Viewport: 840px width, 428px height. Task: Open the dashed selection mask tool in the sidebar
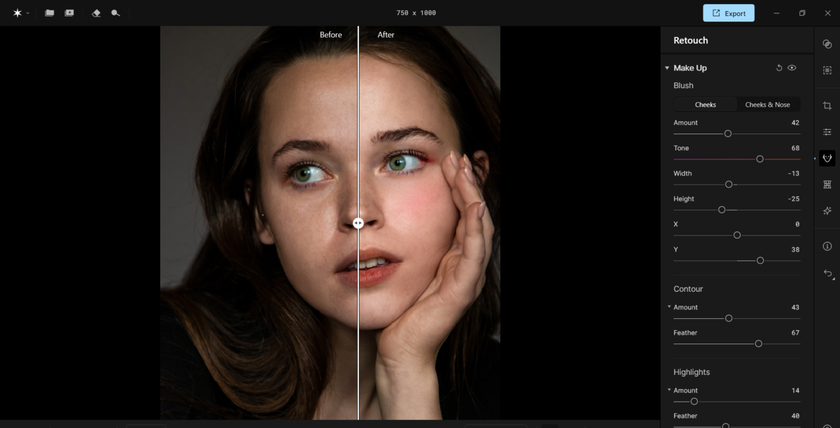coord(827,70)
